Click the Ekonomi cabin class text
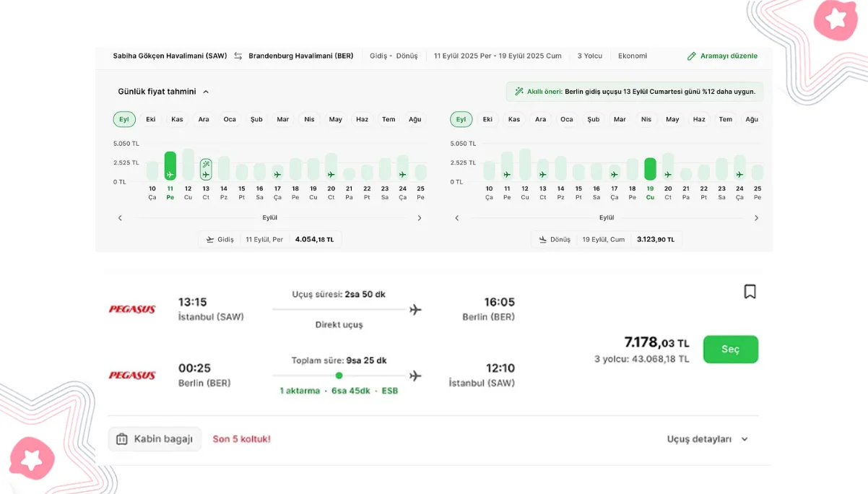 tap(633, 56)
